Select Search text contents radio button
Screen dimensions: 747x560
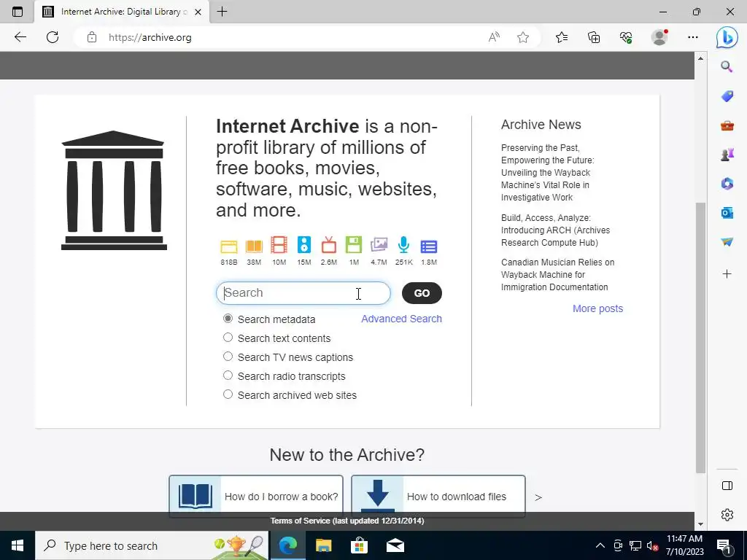pyautogui.click(x=228, y=338)
